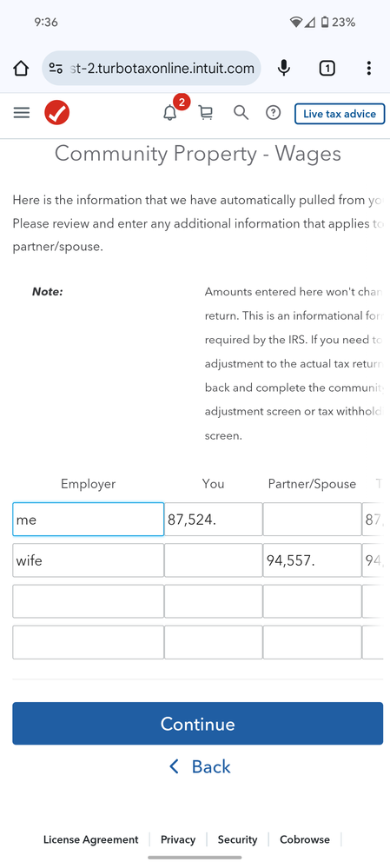Go Back using the chevron link
This screenshot has width=390, height=868.
point(200,766)
